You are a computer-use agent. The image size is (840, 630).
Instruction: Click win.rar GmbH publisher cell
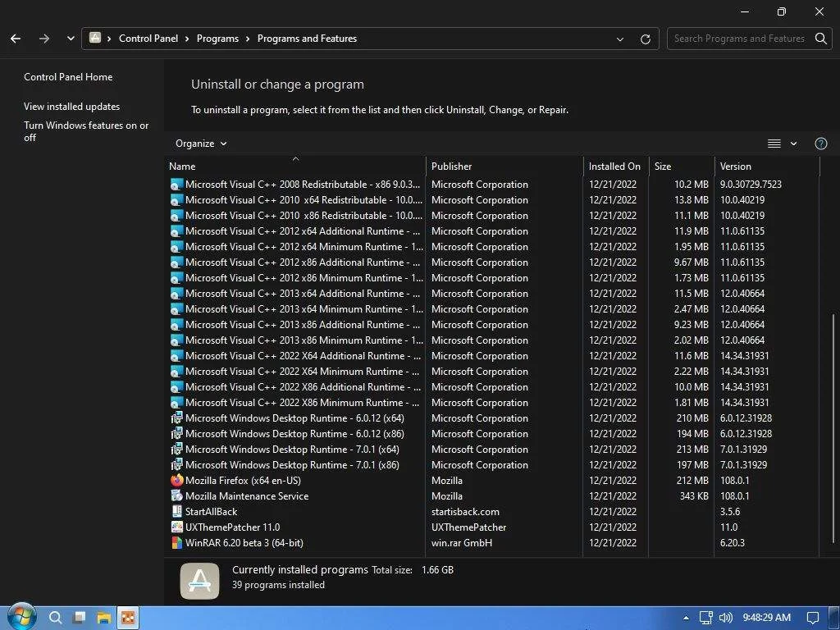462,543
